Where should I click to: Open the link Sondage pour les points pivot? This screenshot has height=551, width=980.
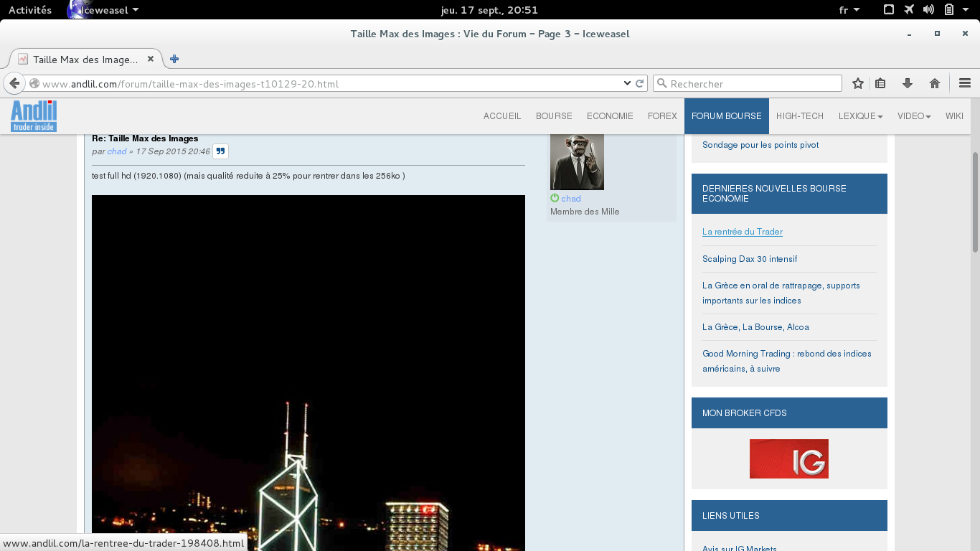(760, 145)
